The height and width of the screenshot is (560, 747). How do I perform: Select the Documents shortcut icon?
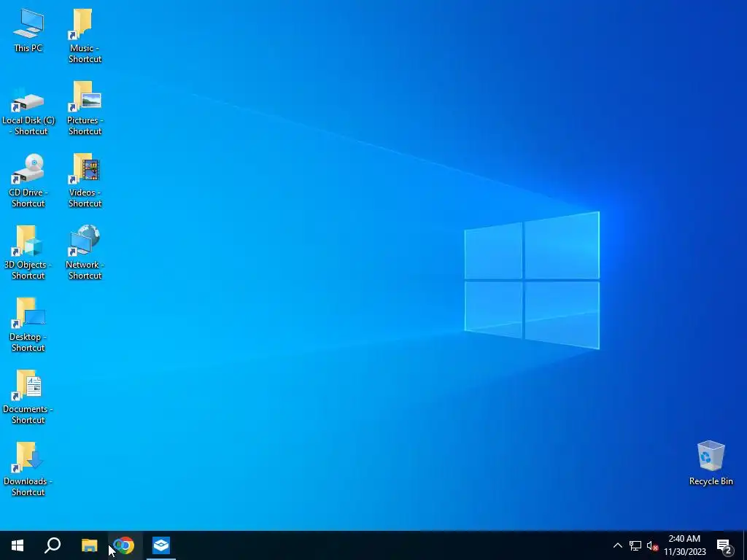click(x=28, y=398)
